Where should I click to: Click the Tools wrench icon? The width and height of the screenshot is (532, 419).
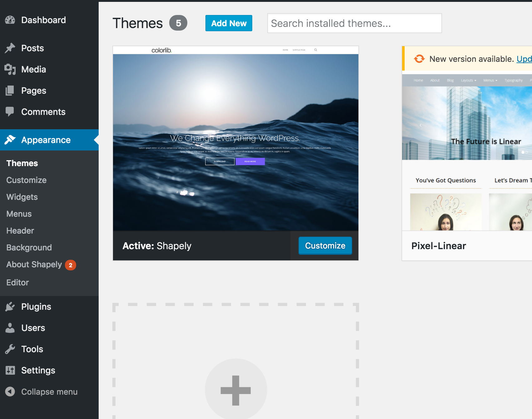(x=10, y=349)
